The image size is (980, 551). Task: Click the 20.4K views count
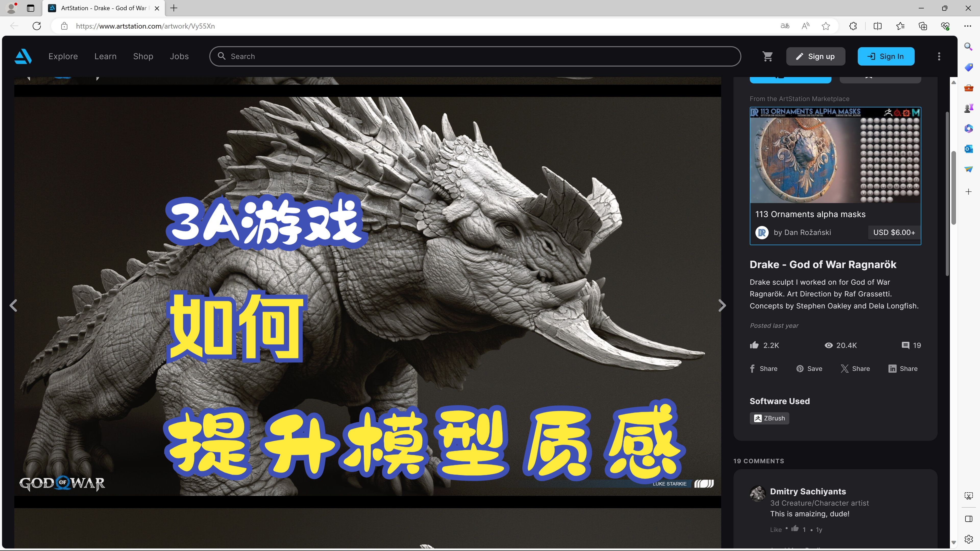(x=840, y=345)
